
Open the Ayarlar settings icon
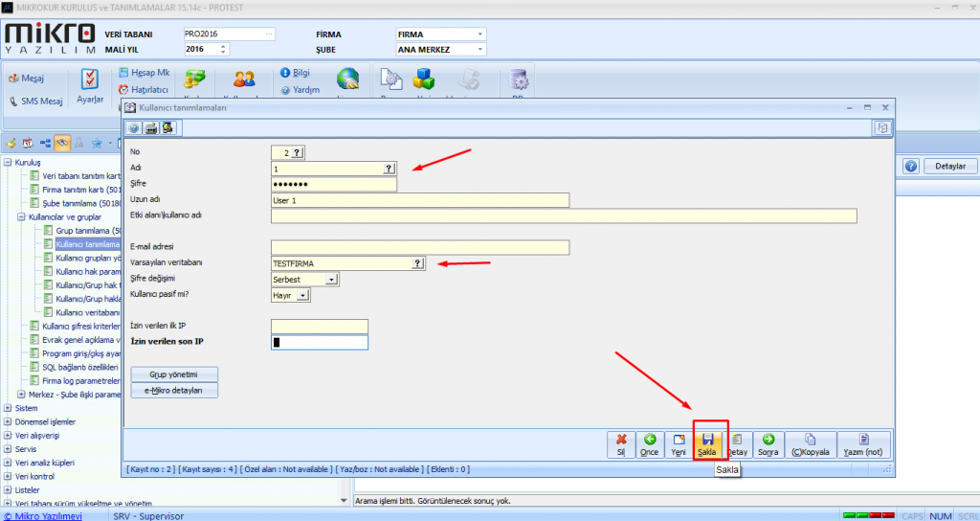pos(90,86)
